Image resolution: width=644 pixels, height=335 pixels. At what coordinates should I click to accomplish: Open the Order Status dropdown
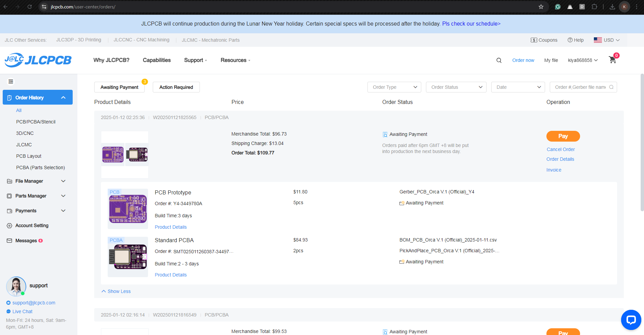point(456,87)
